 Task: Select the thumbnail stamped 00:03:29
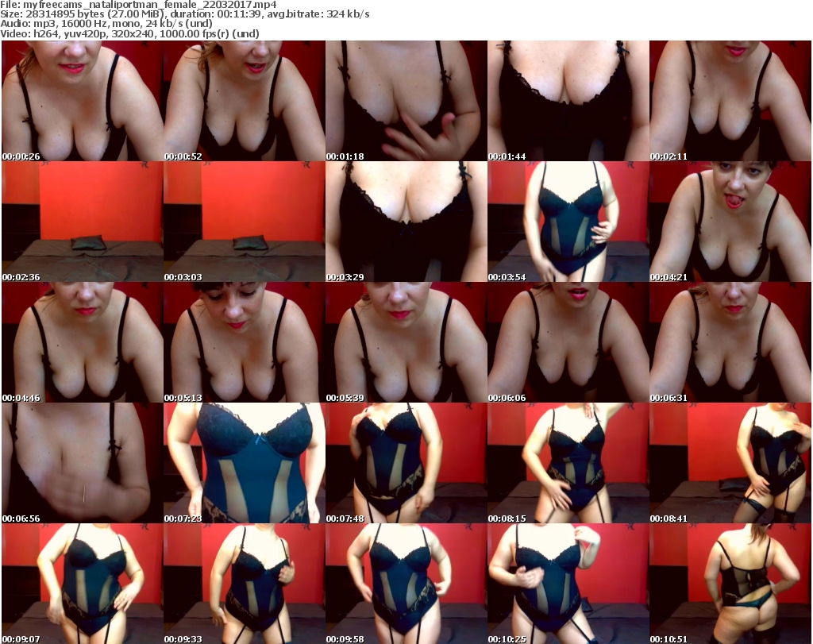(406, 222)
